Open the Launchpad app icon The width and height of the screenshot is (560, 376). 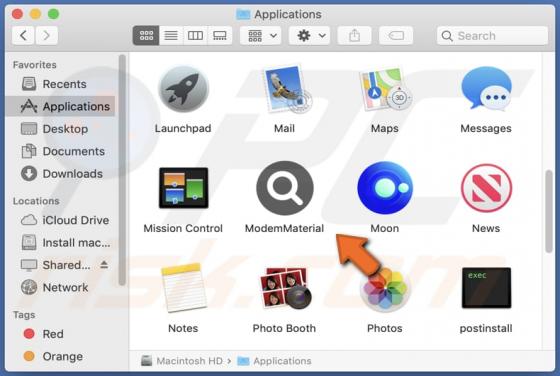183,89
